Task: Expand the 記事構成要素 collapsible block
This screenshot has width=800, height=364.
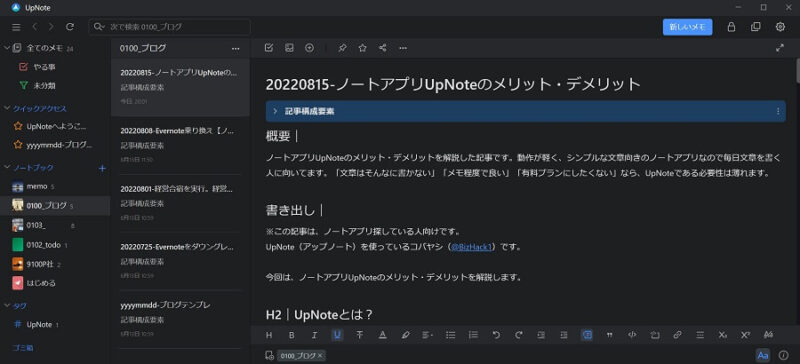Action: [x=275, y=111]
